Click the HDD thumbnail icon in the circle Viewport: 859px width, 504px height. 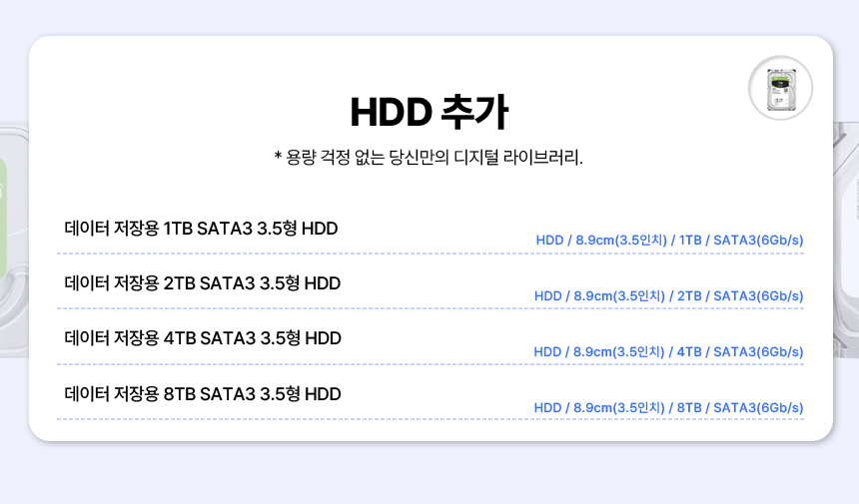[x=780, y=88]
